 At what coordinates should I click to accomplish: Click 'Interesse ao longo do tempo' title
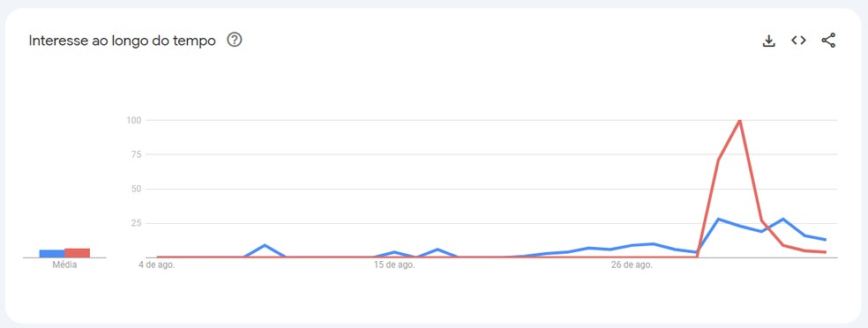pyautogui.click(x=123, y=41)
